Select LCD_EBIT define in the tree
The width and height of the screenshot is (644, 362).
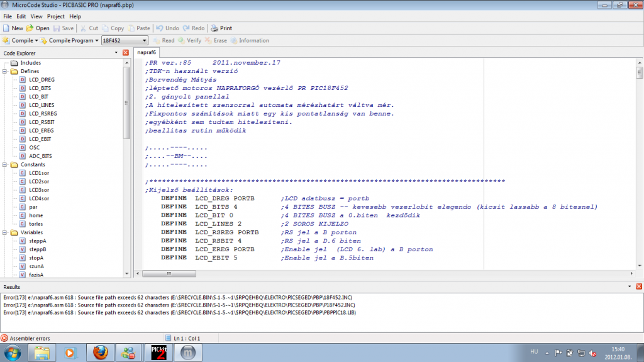pos(35,139)
